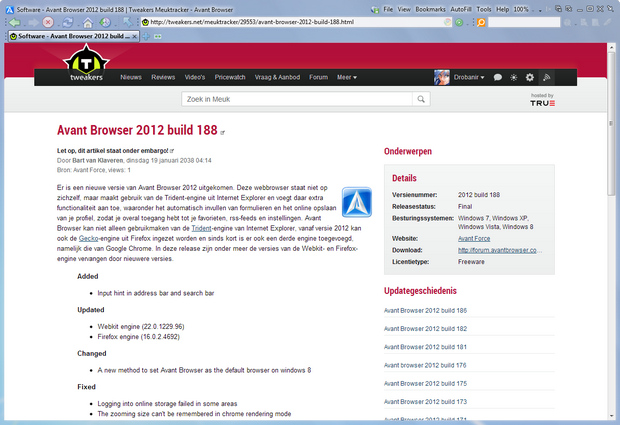Viewport: 620px width, 425px height.
Task: Open the Bookmarks menu
Action: coord(431,9)
